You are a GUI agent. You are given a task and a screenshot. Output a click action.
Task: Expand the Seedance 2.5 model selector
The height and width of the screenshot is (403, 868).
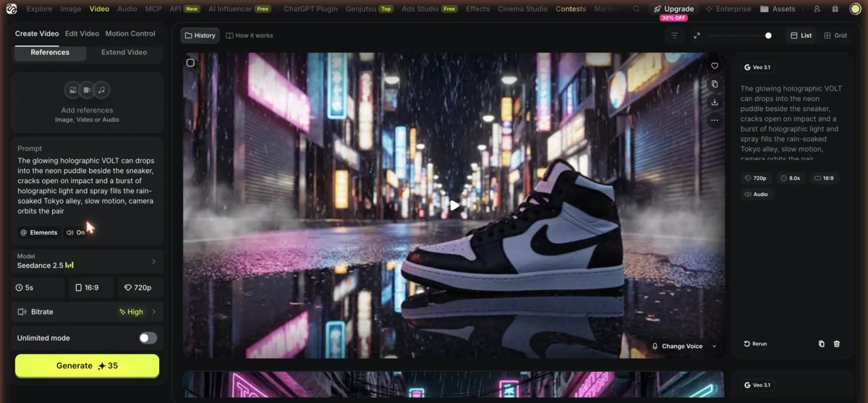coord(87,261)
